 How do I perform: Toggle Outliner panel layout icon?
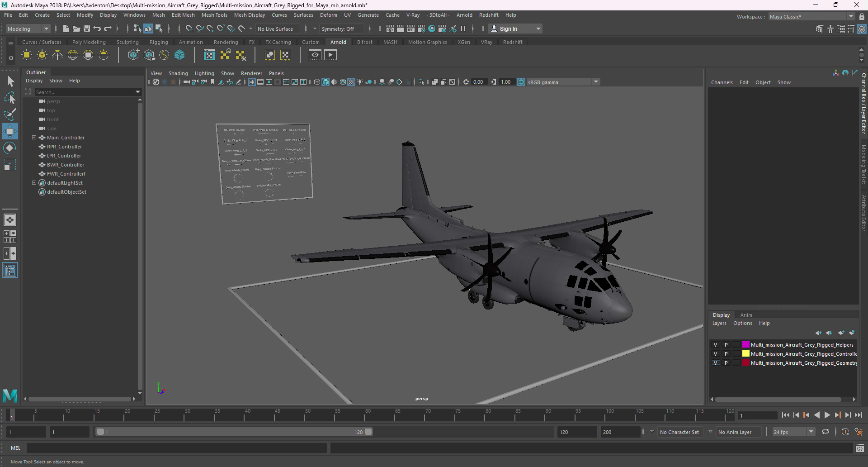[x=9, y=271]
